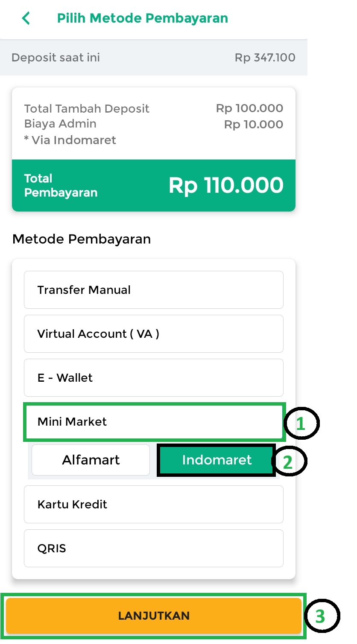This screenshot has height=644, width=357.
Task: Expand the Virtual Account ( VA ) option
Action: tap(153, 334)
